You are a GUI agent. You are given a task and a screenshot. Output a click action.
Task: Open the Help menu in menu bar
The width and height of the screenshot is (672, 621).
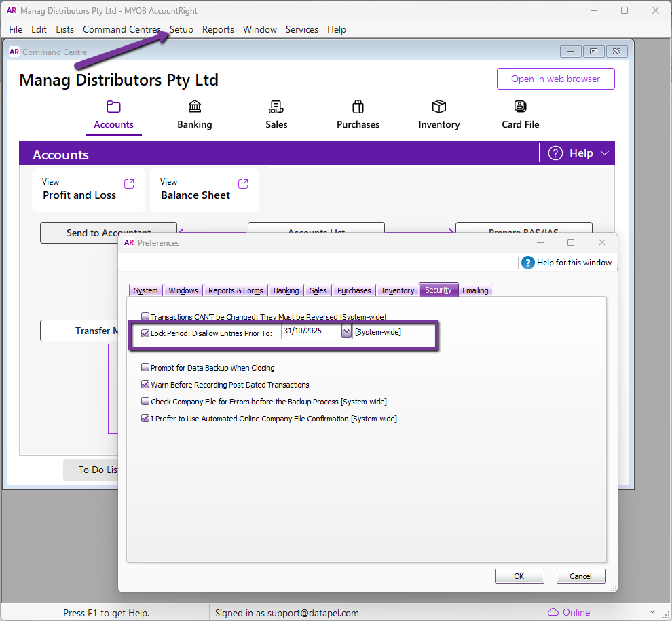point(337,30)
